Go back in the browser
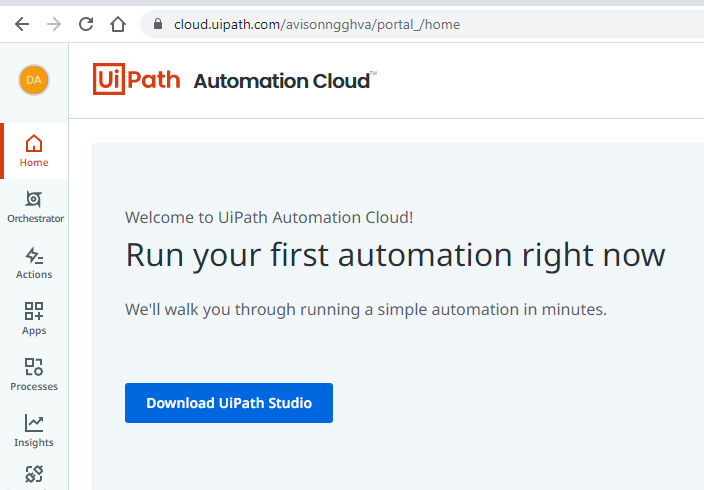 click(x=22, y=24)
